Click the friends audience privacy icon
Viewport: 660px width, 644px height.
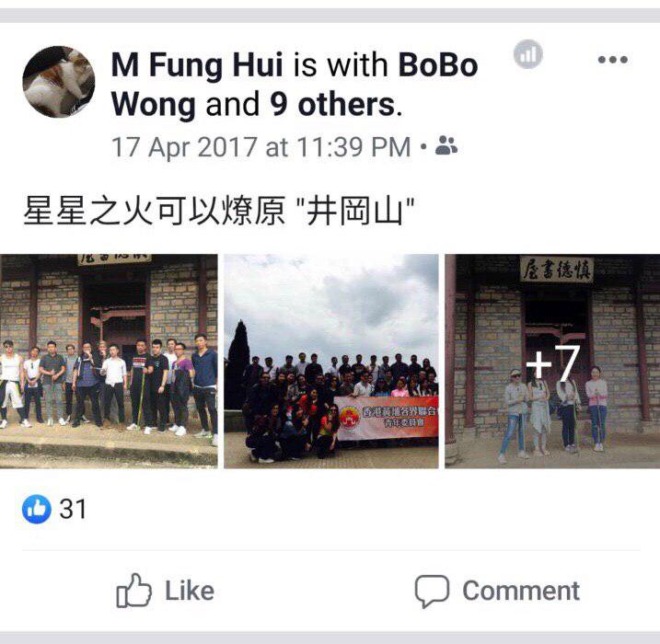pos(446,145)
